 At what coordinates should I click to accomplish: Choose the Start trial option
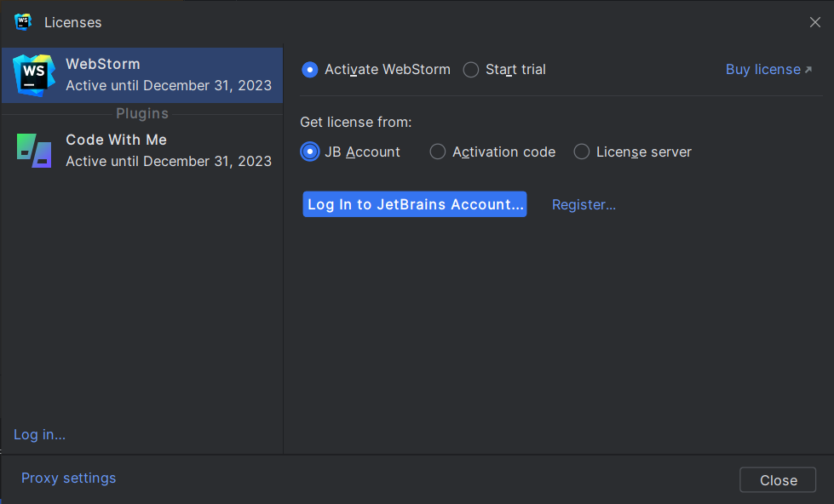pyautogui.click(x=471, y=70)
